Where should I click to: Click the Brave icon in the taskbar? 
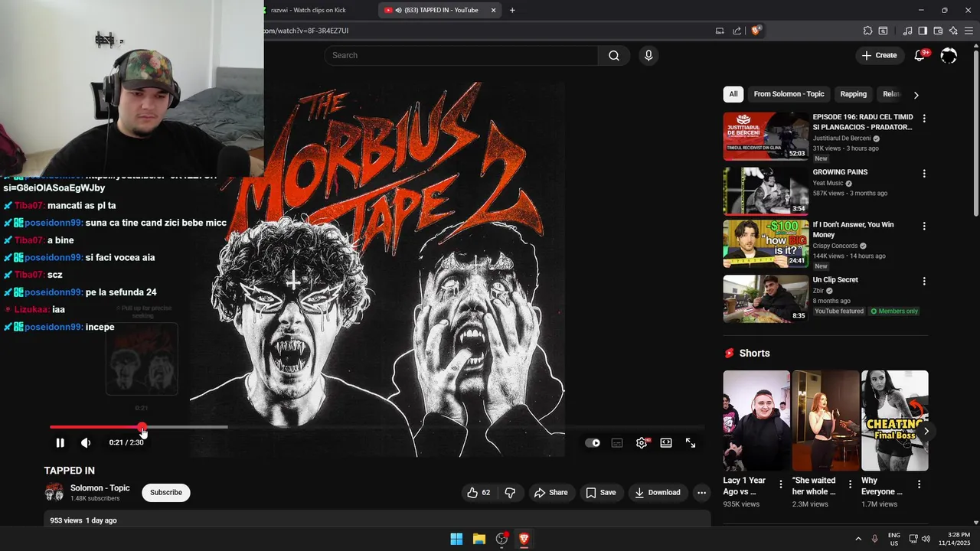point(524,539)
